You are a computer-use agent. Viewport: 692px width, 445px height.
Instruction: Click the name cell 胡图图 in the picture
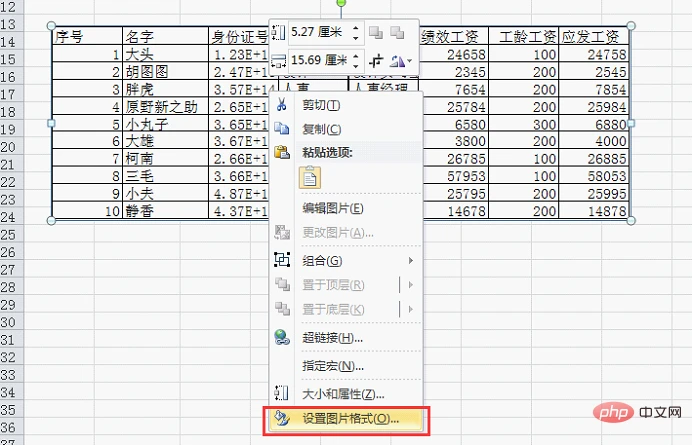pos(147,72)
